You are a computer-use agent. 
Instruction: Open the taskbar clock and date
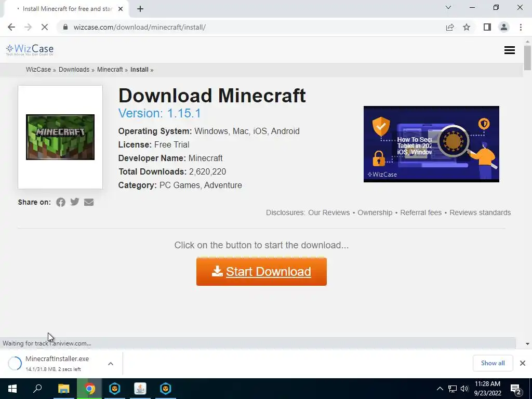point(487,389)
